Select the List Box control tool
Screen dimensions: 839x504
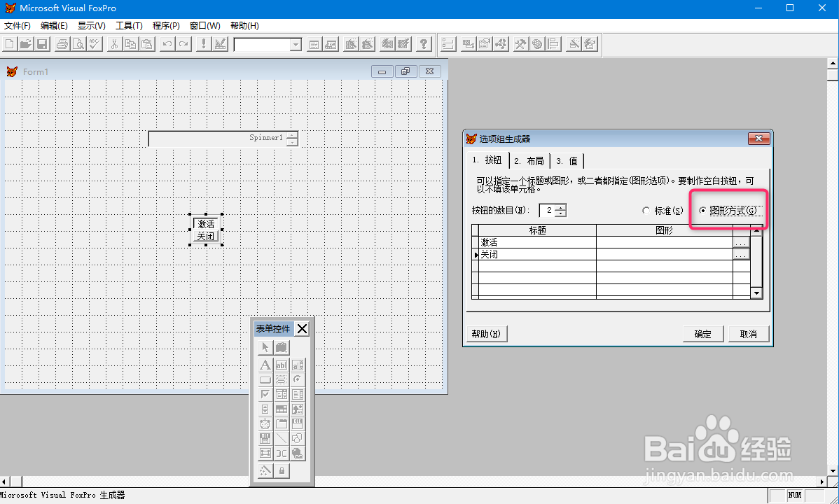pyautogui.click(x=298, y=395)
